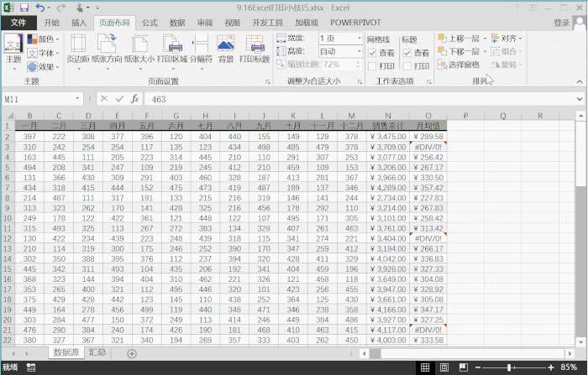Open 页面设置 dialog launcher
Screen dimensions: 588x375
268,81
